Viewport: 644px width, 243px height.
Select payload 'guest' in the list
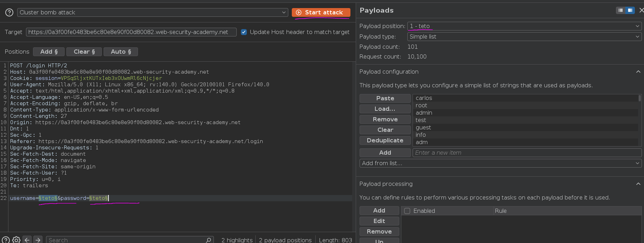(x=525, y=128)
